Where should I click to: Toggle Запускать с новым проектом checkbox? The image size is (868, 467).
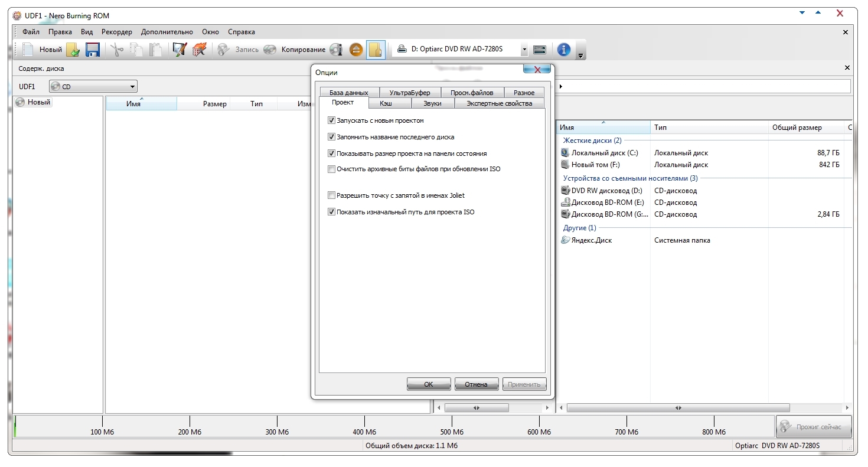click(331, 120)
